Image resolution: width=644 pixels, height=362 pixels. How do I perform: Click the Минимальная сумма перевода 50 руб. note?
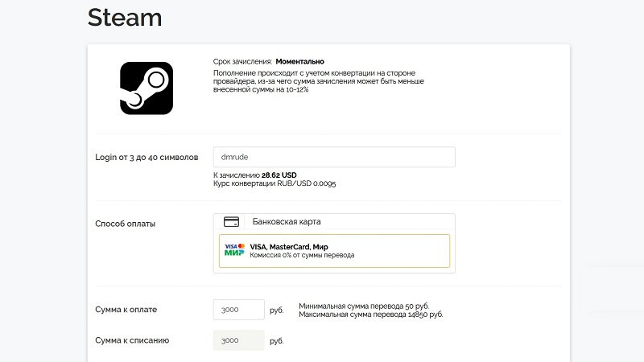point(364,306)
